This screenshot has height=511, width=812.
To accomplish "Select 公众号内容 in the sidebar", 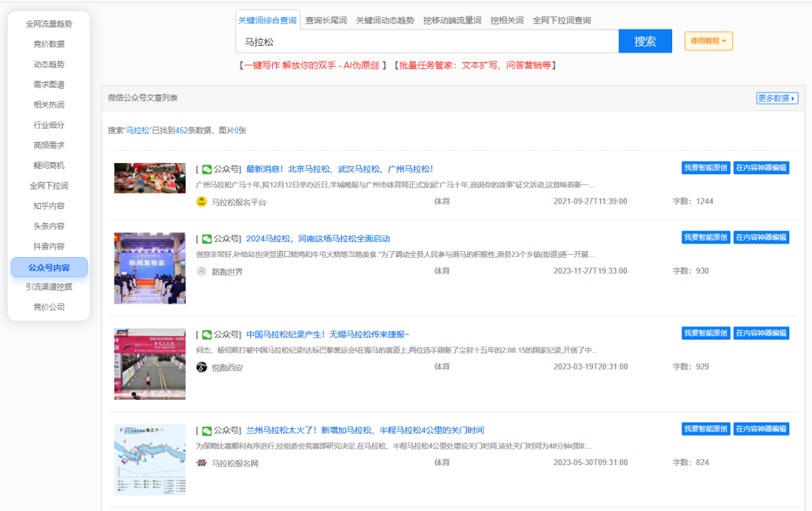I will [49, 268].
